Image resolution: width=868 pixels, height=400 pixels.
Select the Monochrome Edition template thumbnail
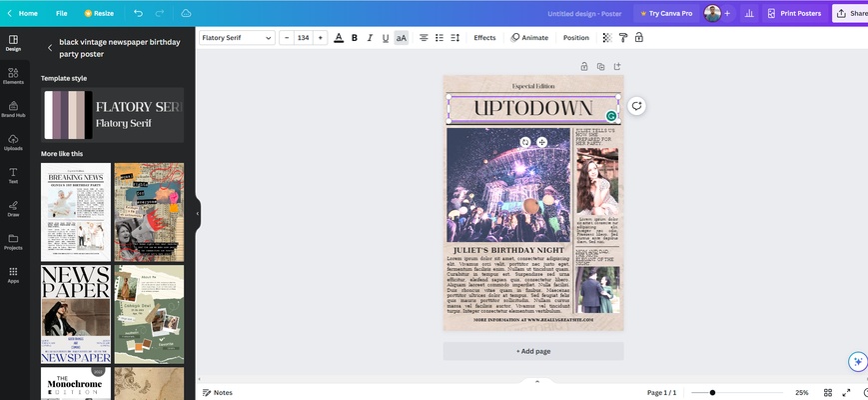[x=76, y=383]
